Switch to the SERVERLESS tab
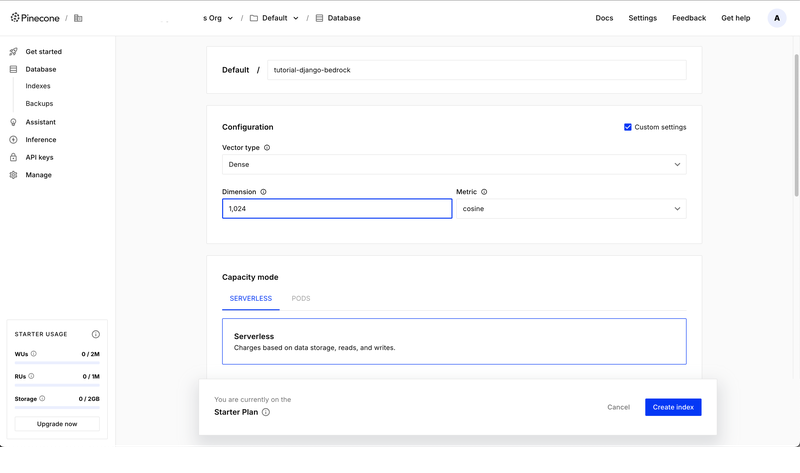This screenshot has width=800, height=473. (x=251, y=298)
